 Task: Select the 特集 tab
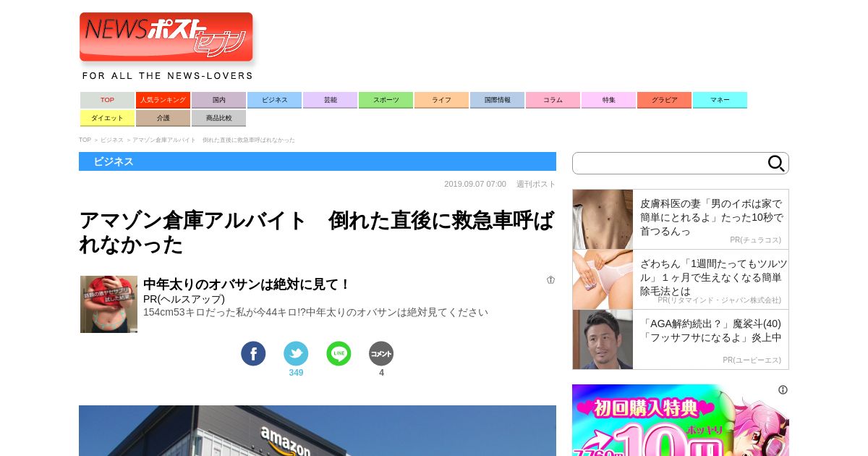tap(608, 100)
